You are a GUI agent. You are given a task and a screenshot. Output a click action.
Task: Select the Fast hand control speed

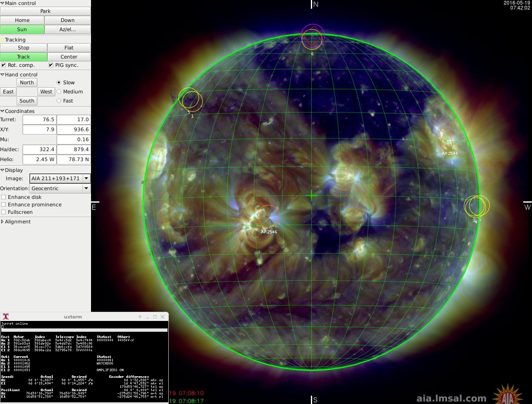[x=59, y=101]
